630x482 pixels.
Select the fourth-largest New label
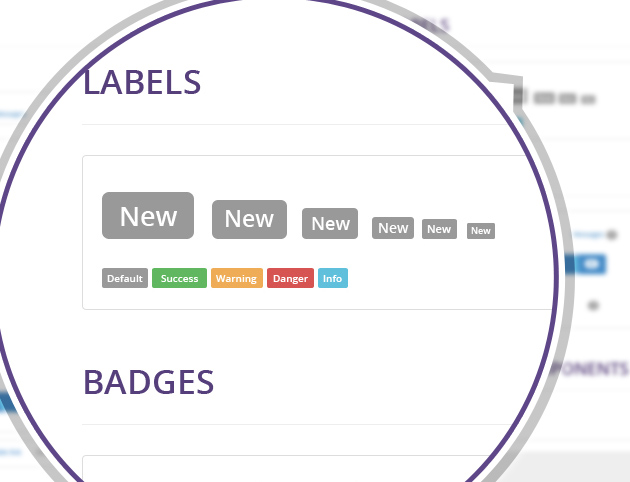(393, 228)
